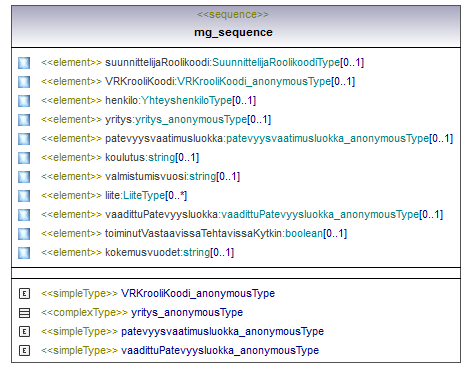Open the SuunnittelijaRoolikoodiType type reference
Viewport: 471px width, 367px height.
pyautogui.click(x=276, y=63)
